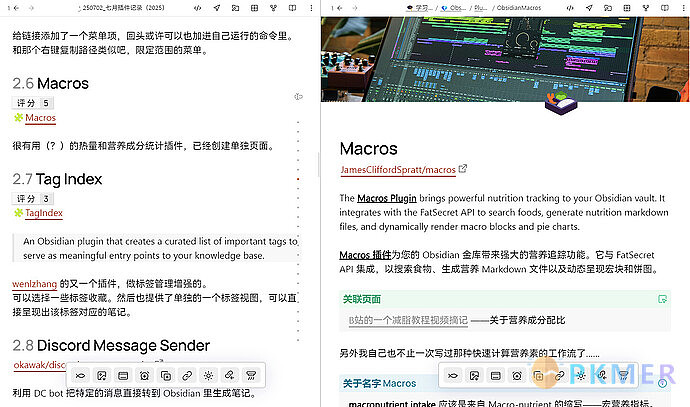Click fish icon in right floating toolbar
This screenshot has width=690, height=407.
[x=453, y=376]
